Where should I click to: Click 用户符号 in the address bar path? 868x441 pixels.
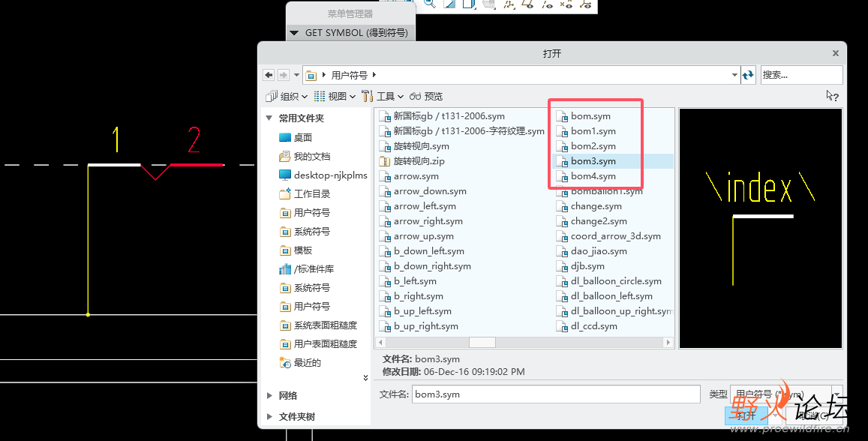(x=350, y=75)
